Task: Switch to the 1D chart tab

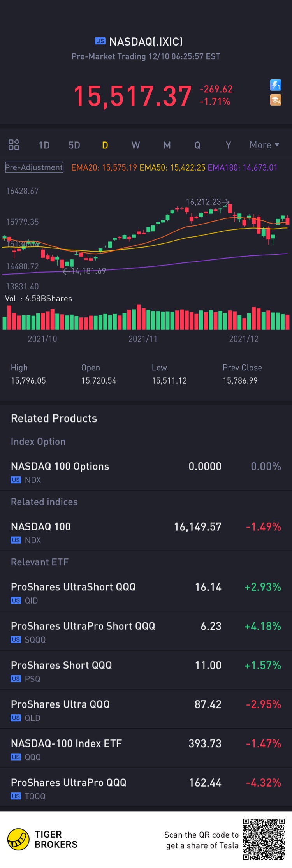Action: (x=44, y=145)
